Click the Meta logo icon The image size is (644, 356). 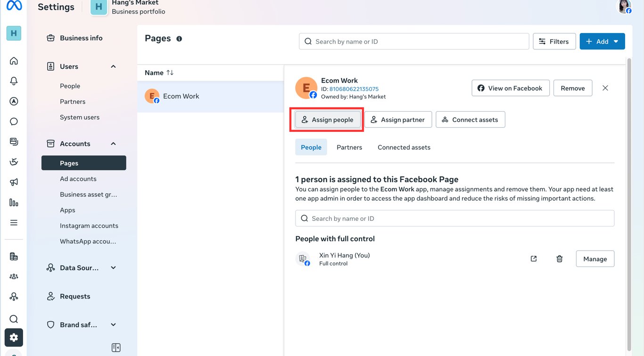(x=14, y=5)
